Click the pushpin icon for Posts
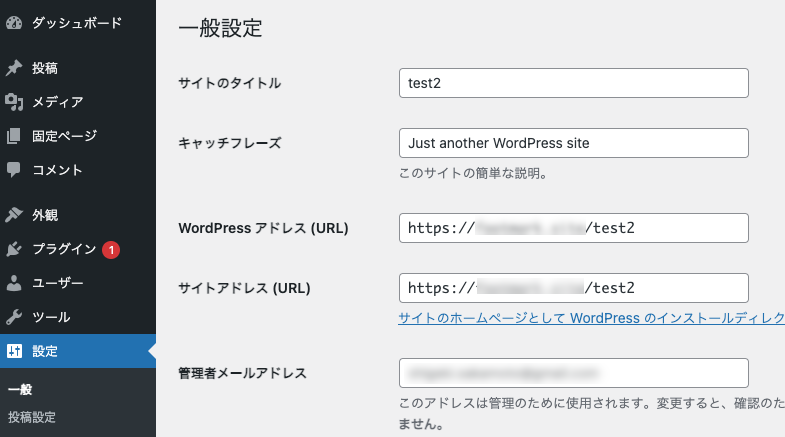The image size is (785, 437). 14,69
